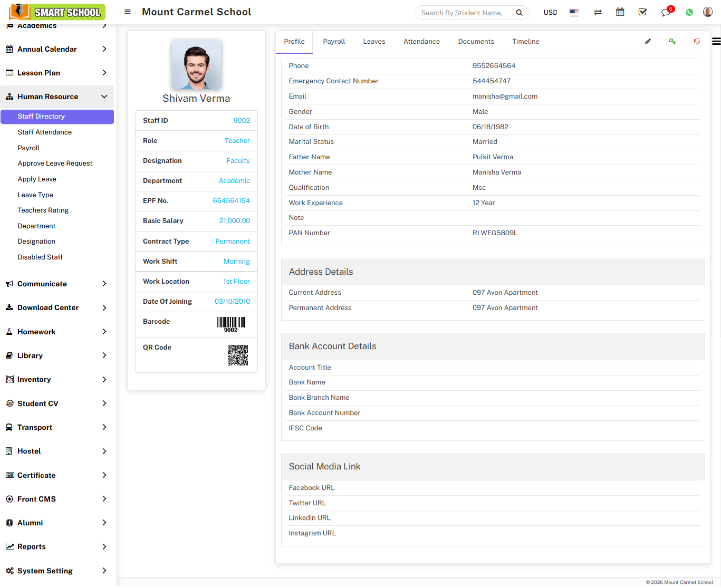
Task: Open the calendar icon in top bar
Action: tap(620, 12)
